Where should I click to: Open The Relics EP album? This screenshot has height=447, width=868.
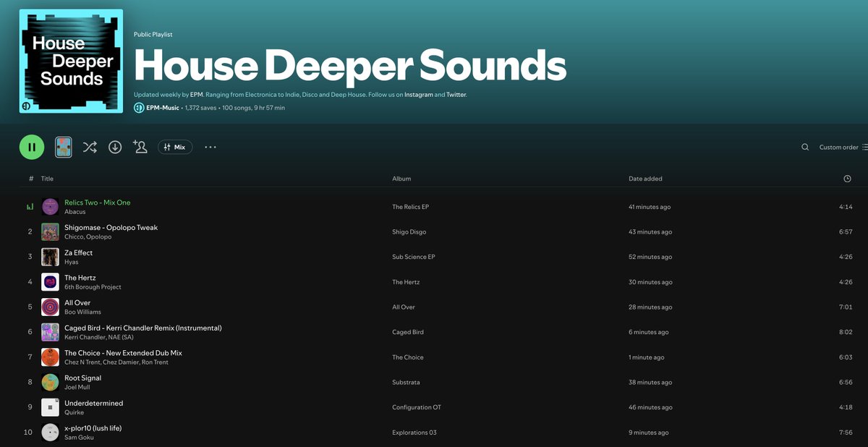[410, 207]
